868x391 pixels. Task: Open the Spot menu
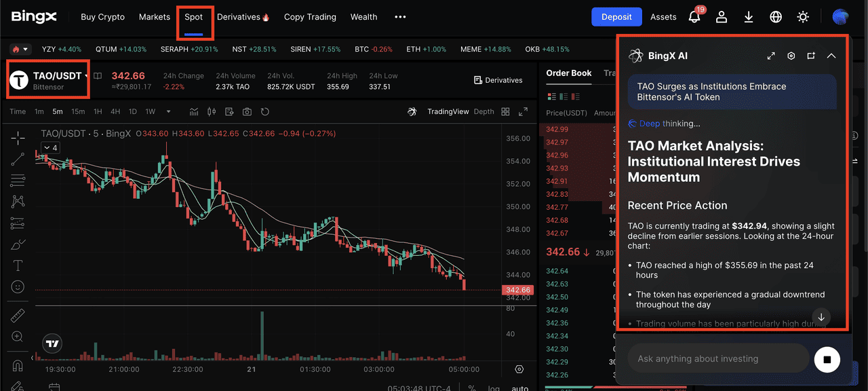coord(194,17)
